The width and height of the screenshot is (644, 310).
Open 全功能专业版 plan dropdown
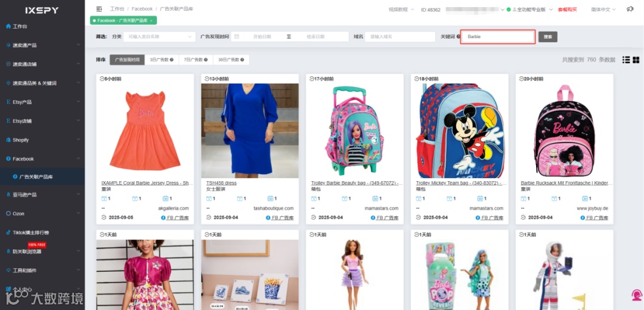coord(532,10)
